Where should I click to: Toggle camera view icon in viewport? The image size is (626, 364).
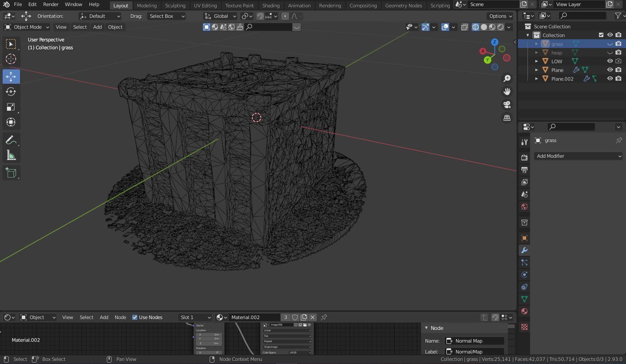tap(507, 105)
